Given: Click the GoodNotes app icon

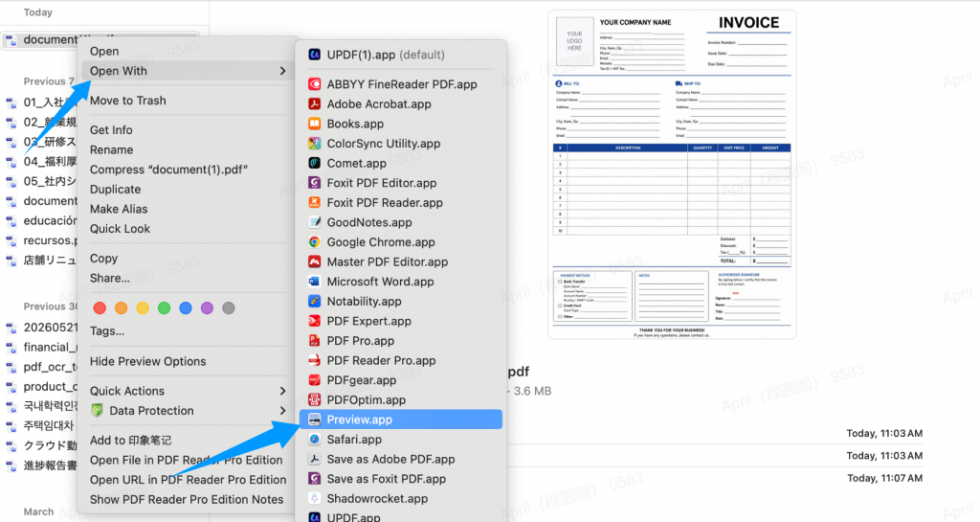Looking at the screenshot, I should coord(314,222).
